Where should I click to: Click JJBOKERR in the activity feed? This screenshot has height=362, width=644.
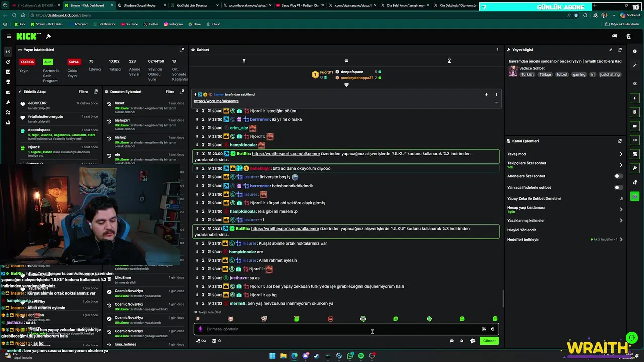[37, 103]
